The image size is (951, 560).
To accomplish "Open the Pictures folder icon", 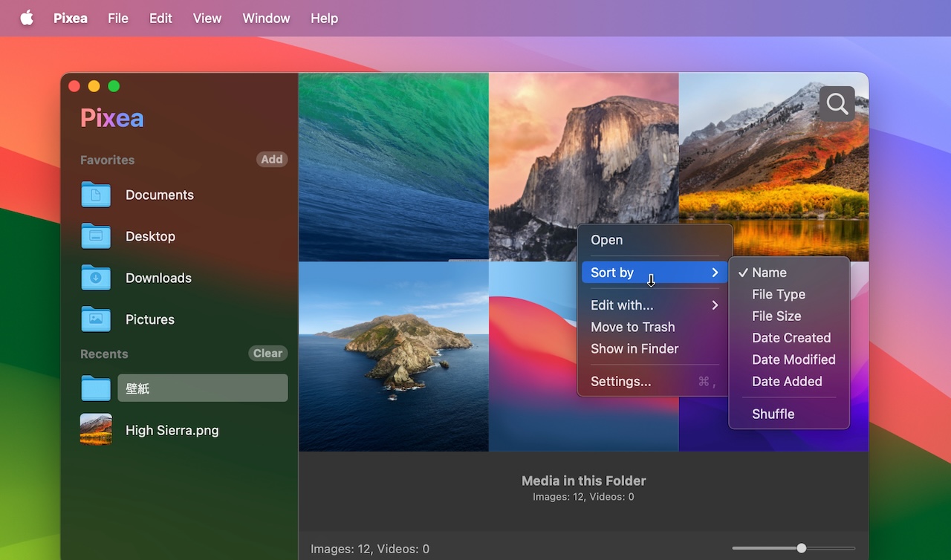I will [x=96, y=319].
